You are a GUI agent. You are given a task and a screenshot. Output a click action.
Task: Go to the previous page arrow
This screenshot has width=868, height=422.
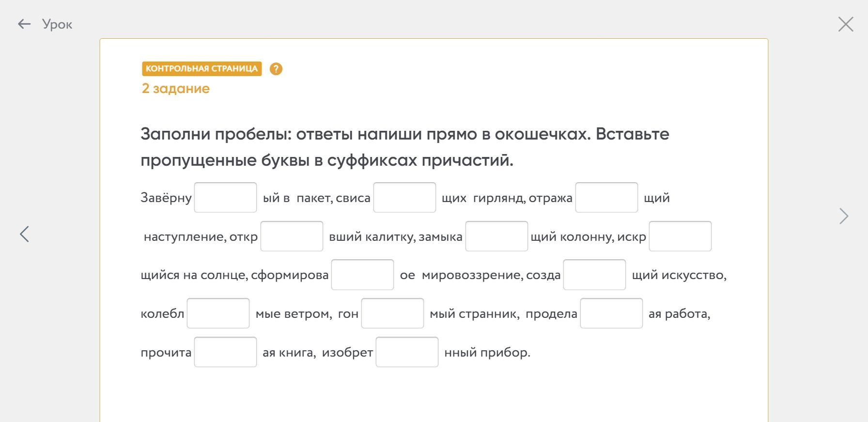click(25, 234)
